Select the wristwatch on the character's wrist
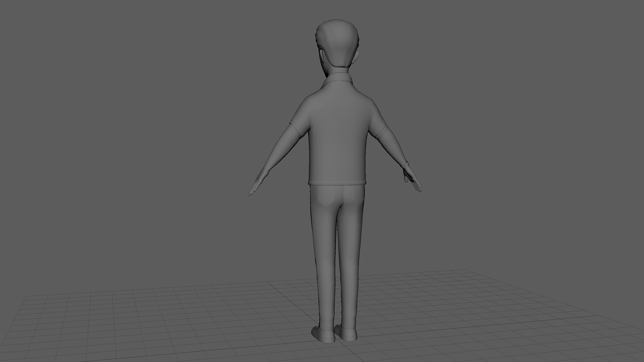 [x=407, y=164]
